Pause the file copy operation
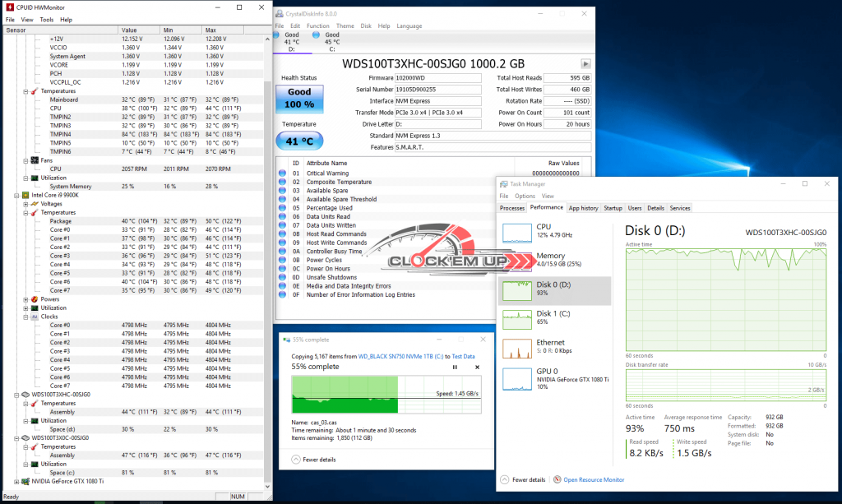Image resolution: width=842 pixels, height=504 pixels. click(455, 368)
